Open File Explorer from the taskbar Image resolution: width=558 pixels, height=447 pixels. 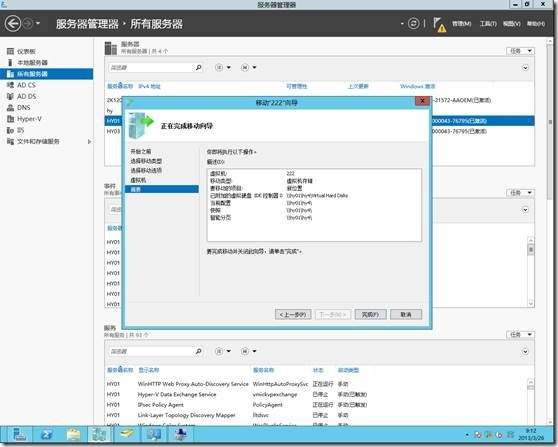point(74,435)
